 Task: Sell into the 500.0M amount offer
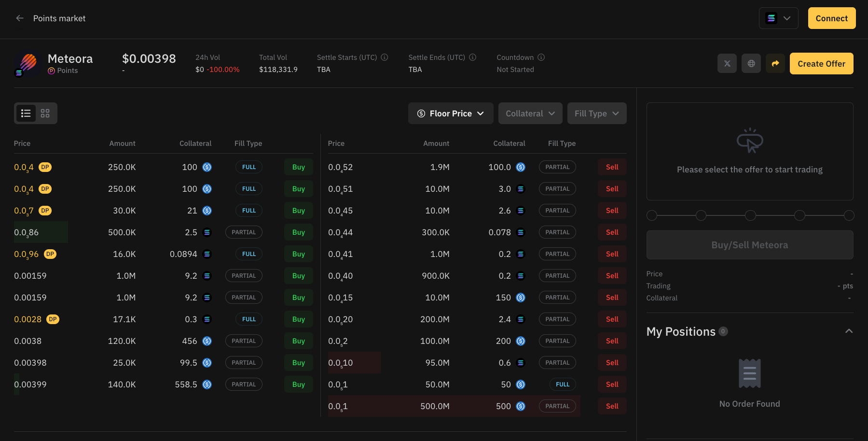612,406
